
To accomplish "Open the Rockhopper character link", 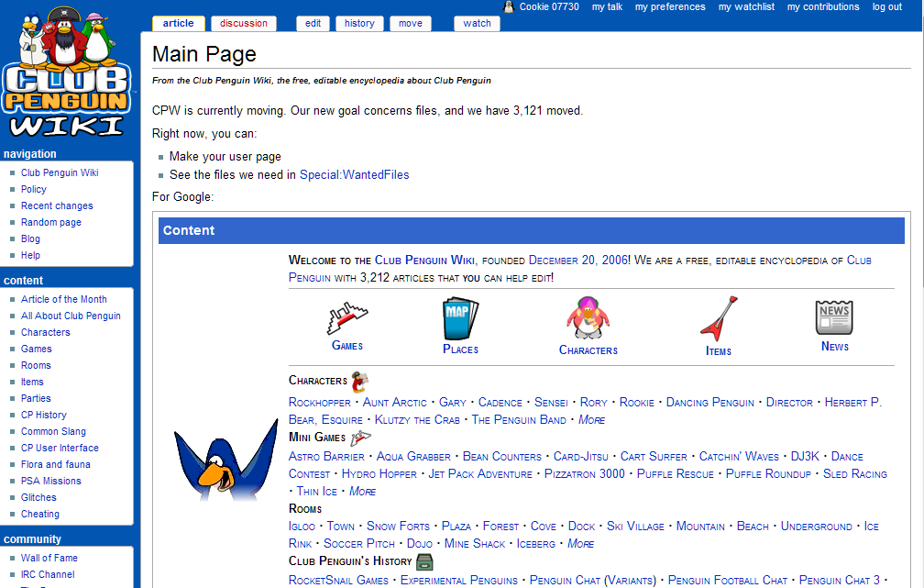I will [319, 402].
